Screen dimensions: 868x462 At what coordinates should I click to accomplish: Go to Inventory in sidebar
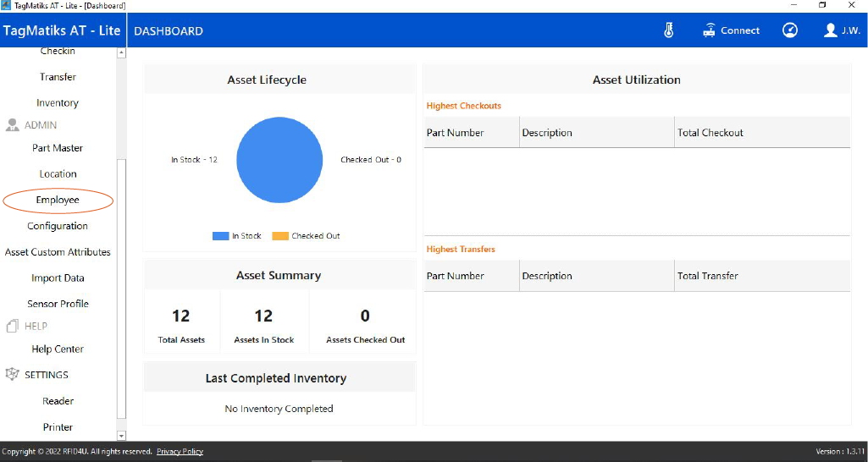click(x=58, y=103)
